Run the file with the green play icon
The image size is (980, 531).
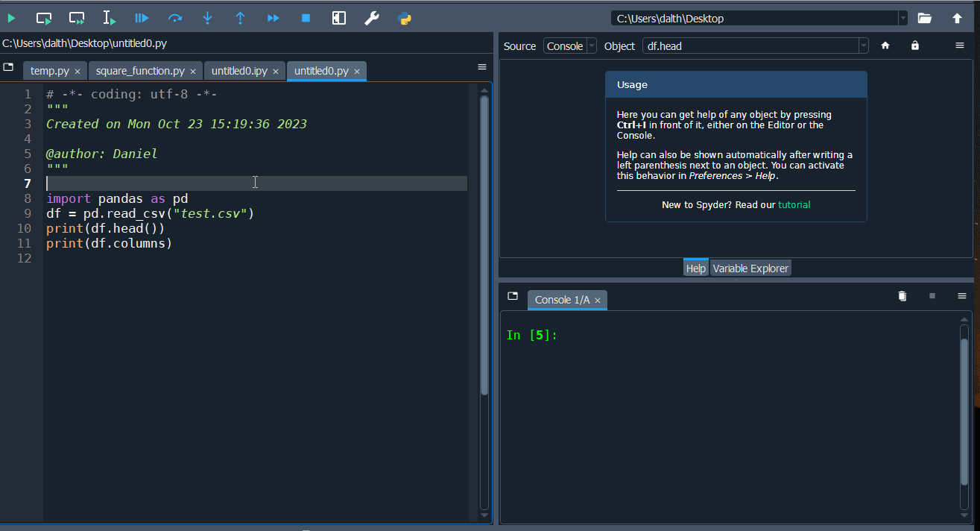click(x=11, y=18)
